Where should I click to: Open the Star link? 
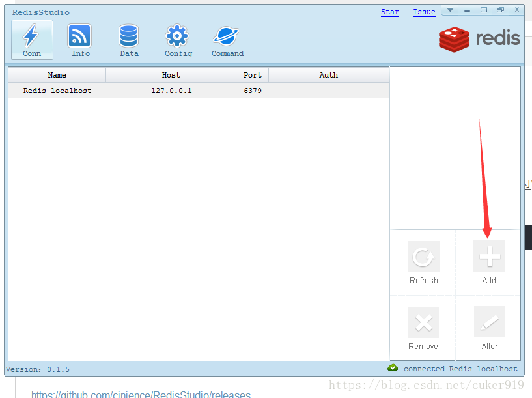click(x=390, y=12)
